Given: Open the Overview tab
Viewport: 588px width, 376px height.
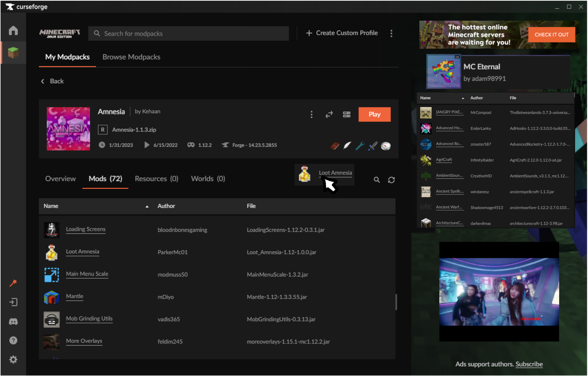Looking at the screenshot, I should [x=61, y=179].
